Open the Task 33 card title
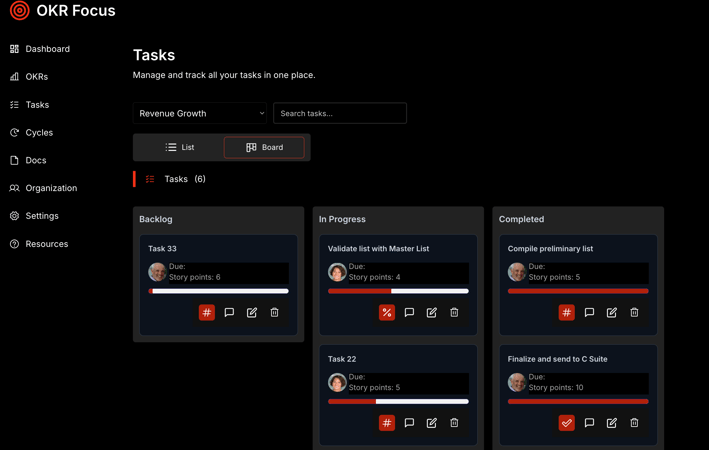This screenshot has height=450, width=709. coord(162,249)
